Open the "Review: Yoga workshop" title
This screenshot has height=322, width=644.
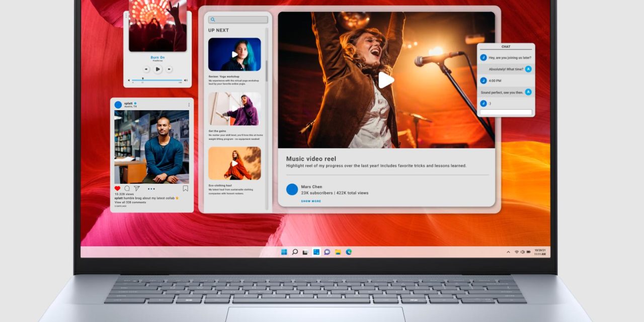coord(224,76)
